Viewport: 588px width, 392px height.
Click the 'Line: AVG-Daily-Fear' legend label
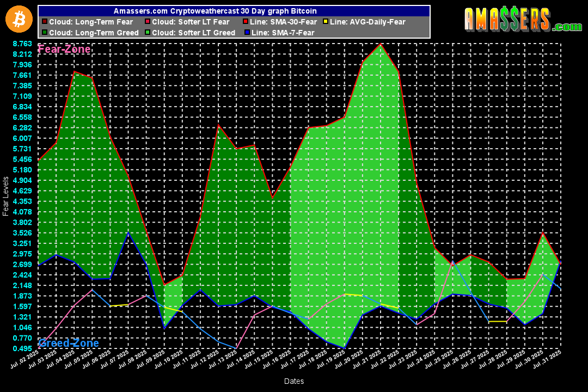pyautogui.click(x=368, y=22)
